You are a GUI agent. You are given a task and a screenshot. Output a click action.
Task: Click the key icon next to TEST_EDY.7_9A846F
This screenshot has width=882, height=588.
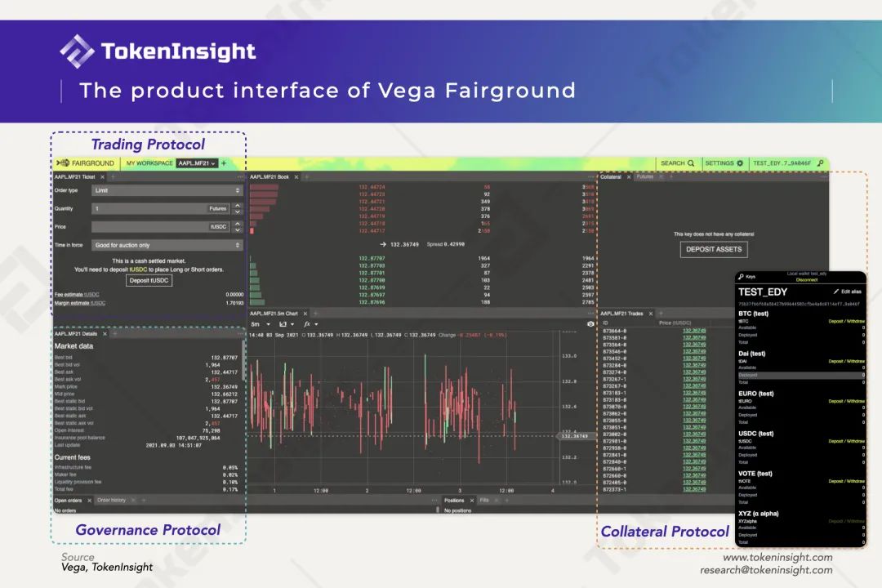click(x=820, y=163)
